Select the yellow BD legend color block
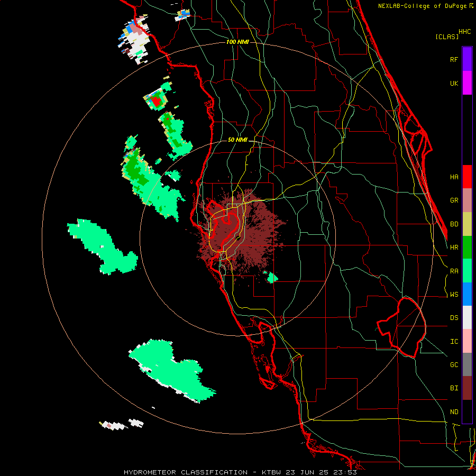 click(467, 224)
